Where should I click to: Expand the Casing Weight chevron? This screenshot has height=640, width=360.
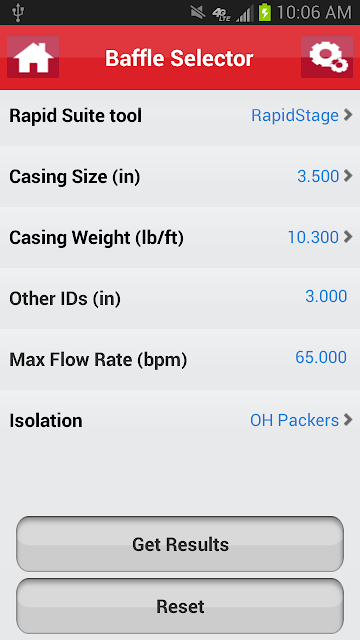[x=348, y=237]
